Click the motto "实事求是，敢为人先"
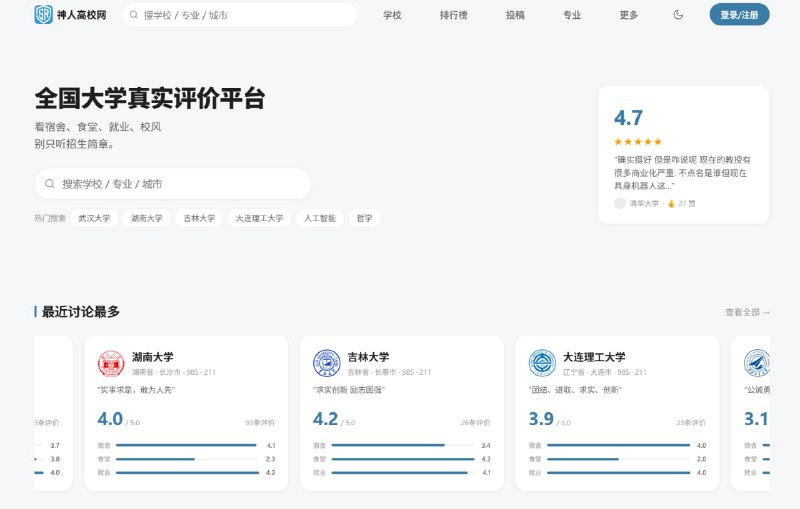This screenshot has height=509, width=800. click(136, 390)
